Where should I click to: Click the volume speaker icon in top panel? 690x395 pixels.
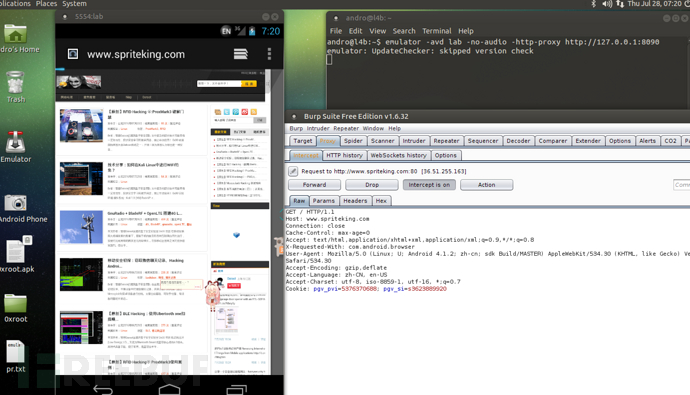(x=607, y=4)
